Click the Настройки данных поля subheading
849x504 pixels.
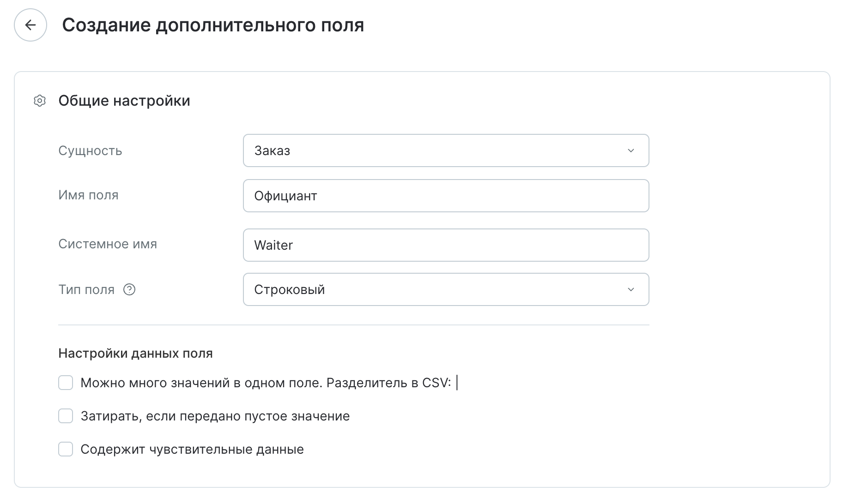(135, 353)
